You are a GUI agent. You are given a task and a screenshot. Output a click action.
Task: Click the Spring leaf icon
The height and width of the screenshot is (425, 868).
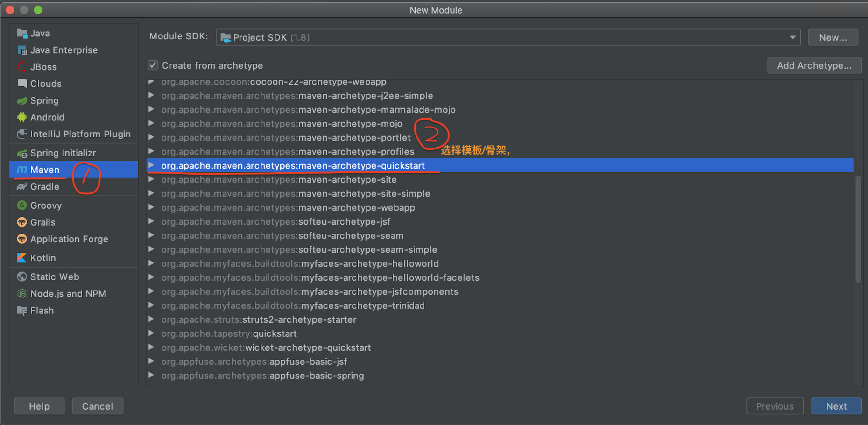coord(22,101)
